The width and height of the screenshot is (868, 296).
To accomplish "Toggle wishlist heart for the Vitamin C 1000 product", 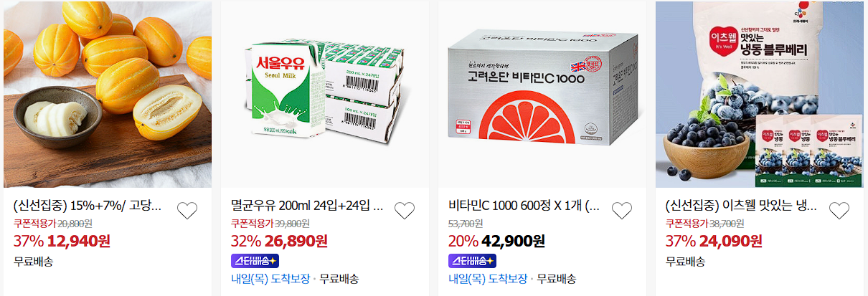I will (622, 211).
